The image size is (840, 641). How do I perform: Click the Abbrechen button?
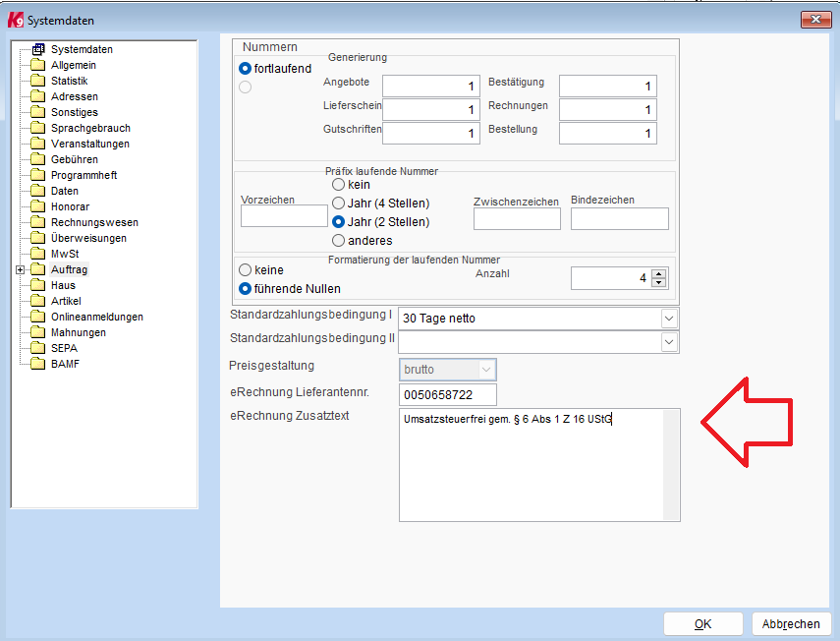(792, 624)
